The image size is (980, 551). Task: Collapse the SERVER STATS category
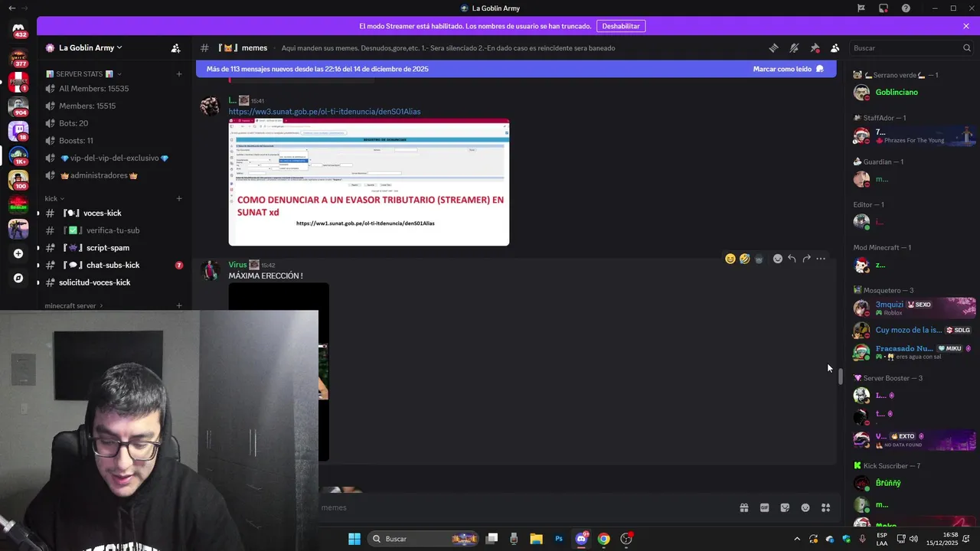point(84,74)
